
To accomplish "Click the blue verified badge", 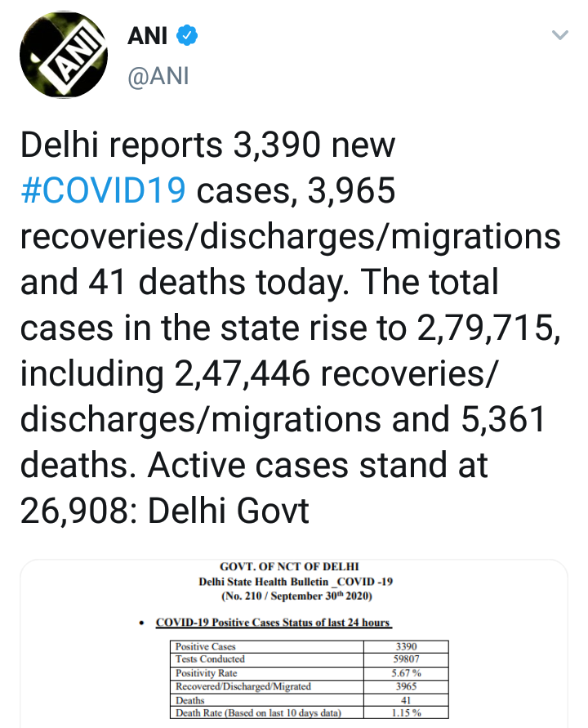I will point(186,37).
